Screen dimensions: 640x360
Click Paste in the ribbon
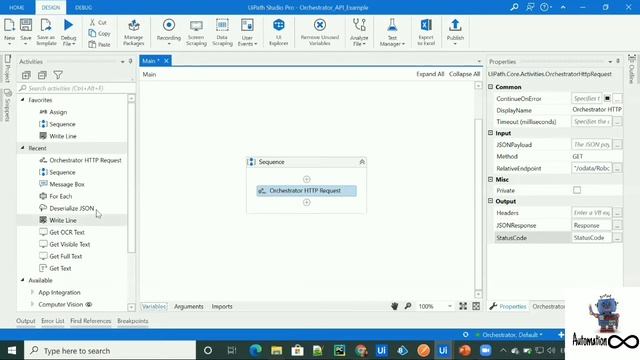[100, 44]
